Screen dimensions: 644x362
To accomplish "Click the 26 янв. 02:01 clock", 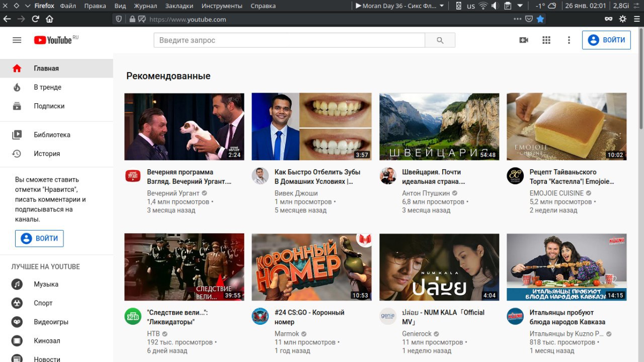I will pos(585,6).
